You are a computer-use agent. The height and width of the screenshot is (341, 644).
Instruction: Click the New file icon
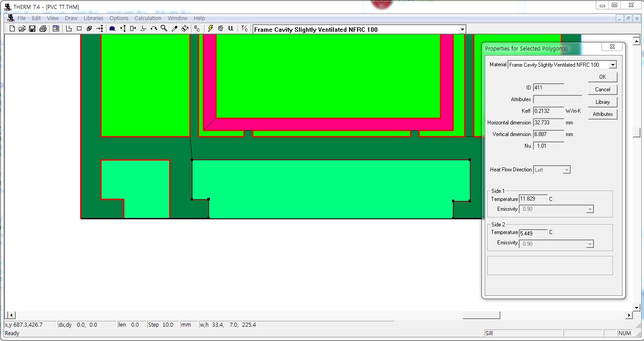pyautogui.click(x=12, y=29)
